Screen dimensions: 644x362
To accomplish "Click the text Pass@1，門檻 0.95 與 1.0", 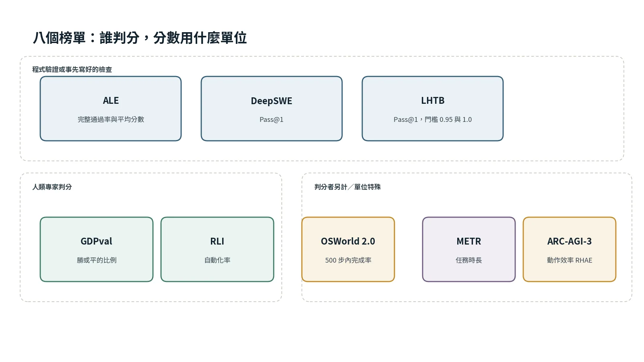I will 433,119.
